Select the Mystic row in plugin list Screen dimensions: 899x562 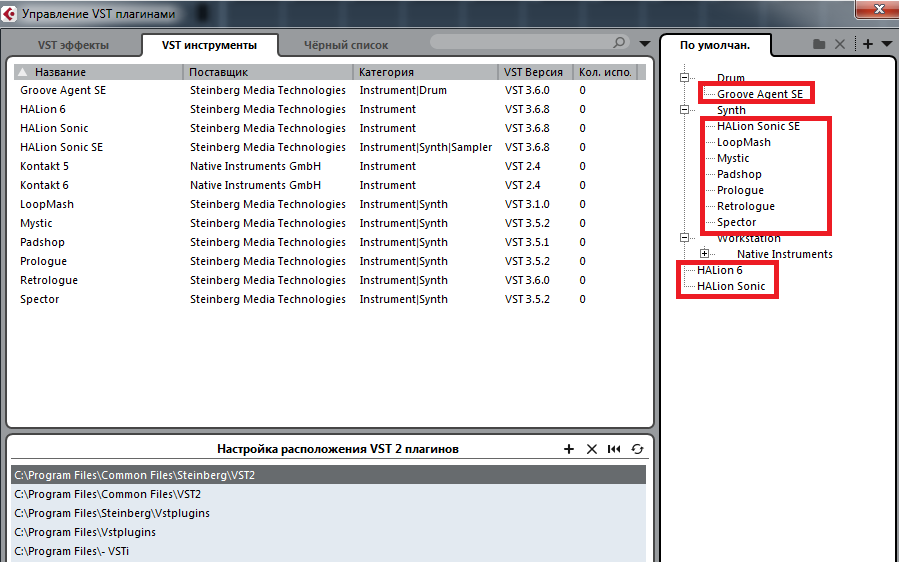[x=330, y=223]
